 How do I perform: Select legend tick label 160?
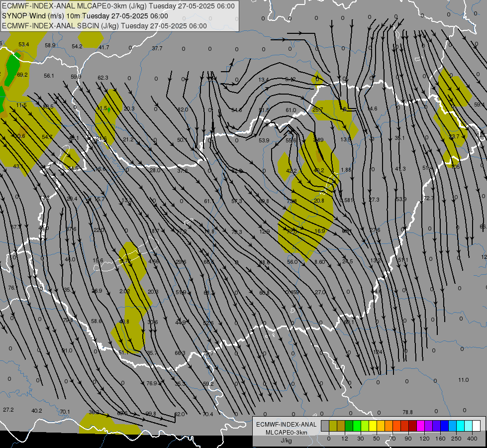(x=440, y=439)
